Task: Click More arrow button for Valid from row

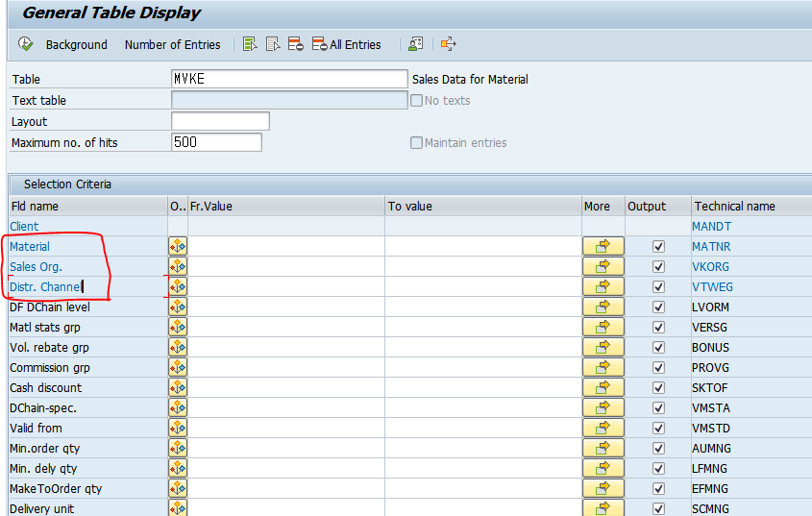Action: 603,428
